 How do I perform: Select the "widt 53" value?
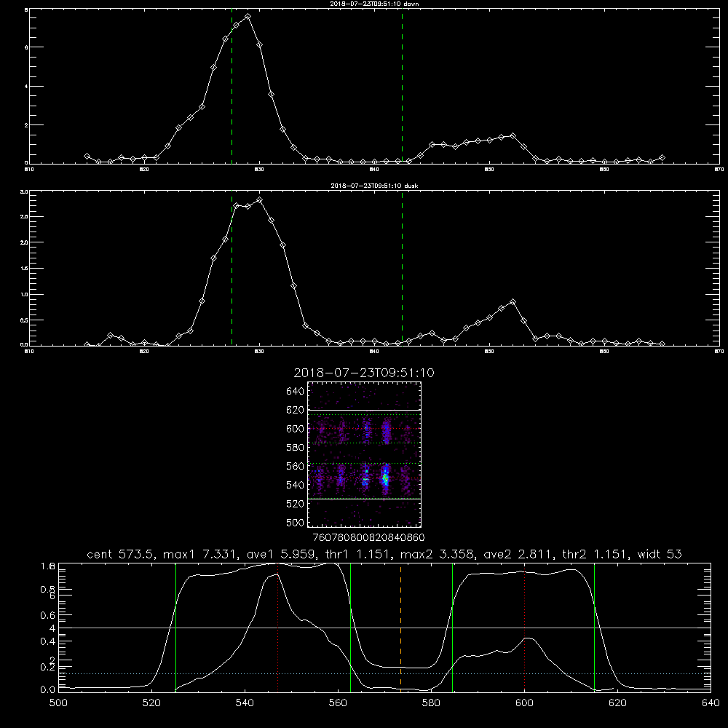click(660, 554)
